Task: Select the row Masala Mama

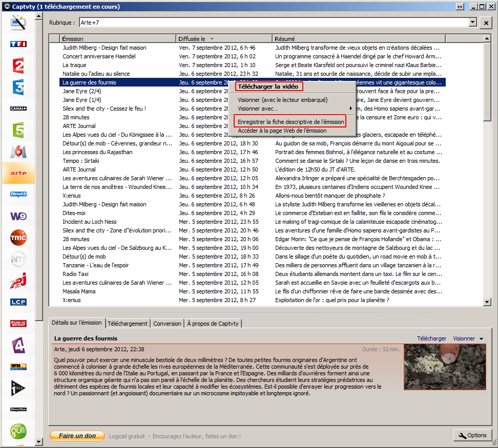Action: pos(252,291)
